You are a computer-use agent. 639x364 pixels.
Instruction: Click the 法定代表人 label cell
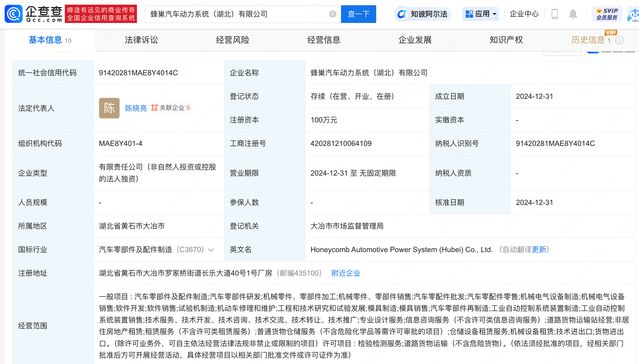pyautogui.click(x=53, y=108)
